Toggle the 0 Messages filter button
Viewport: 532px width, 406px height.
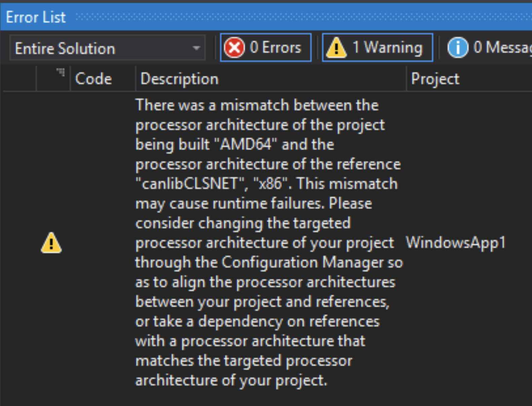[x=489, y=47]
